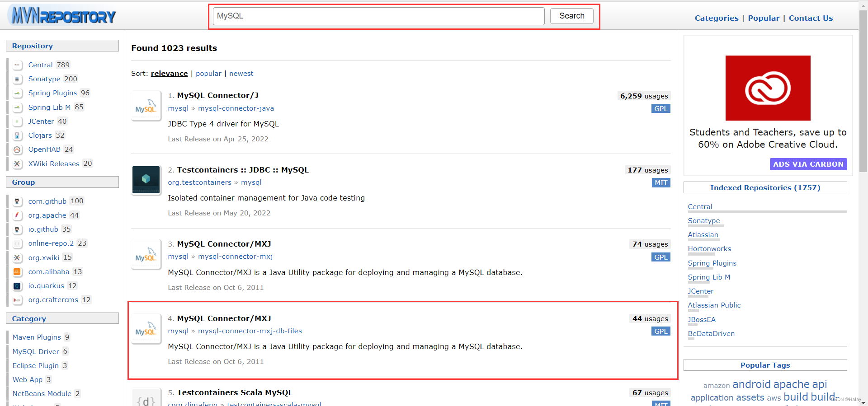
Task: Click Hortonworks in Indexed Repositories
Action: coord(709,249)
